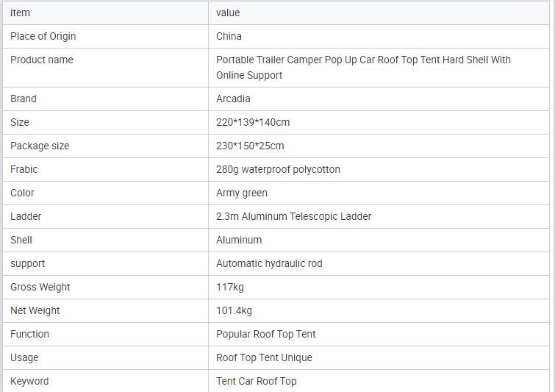Image resolution: width=555 pixels, height=392 pixels.
Task: Select the 'Shell' label cell
Action: coord(21,240)
